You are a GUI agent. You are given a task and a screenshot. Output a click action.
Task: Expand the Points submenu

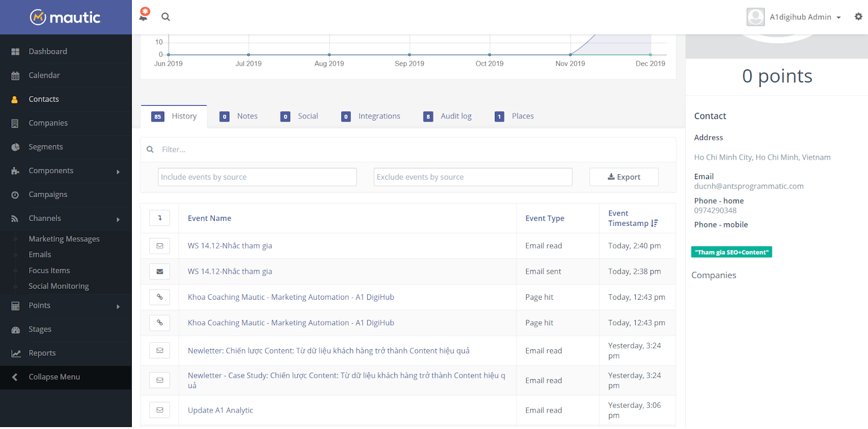click(118, 306)
